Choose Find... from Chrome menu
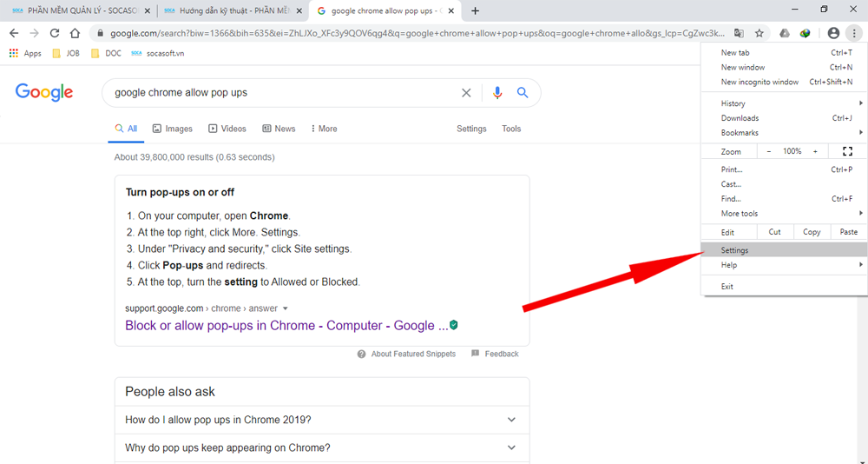The width and height of the screenshot is (868, 464). coord(785,198)
